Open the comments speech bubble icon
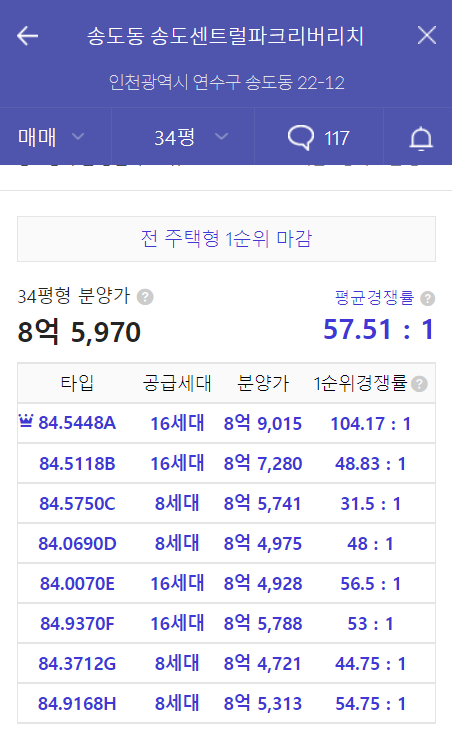The width and height of the screenshot is (452, 730). click(x=301, y=138)
